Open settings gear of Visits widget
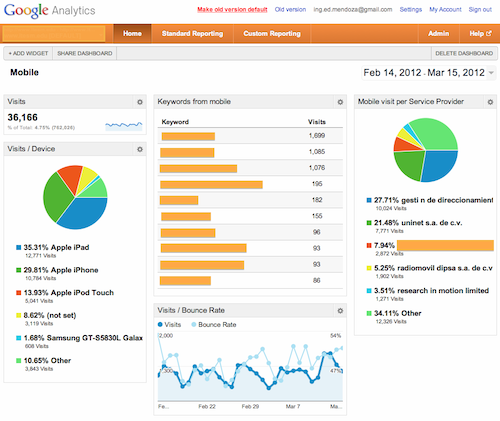 (x=140, y=102)
